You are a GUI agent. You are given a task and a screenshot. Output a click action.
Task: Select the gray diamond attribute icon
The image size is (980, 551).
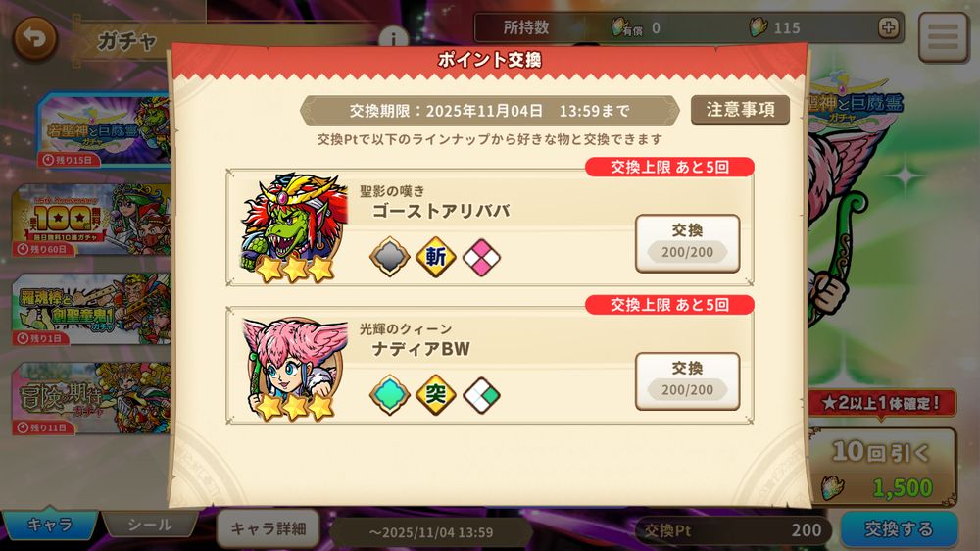point(389,257)
